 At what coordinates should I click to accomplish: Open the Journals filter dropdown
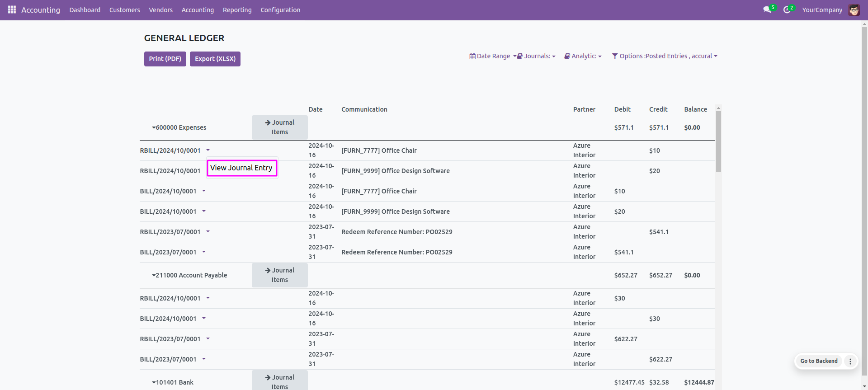point(537,56)
